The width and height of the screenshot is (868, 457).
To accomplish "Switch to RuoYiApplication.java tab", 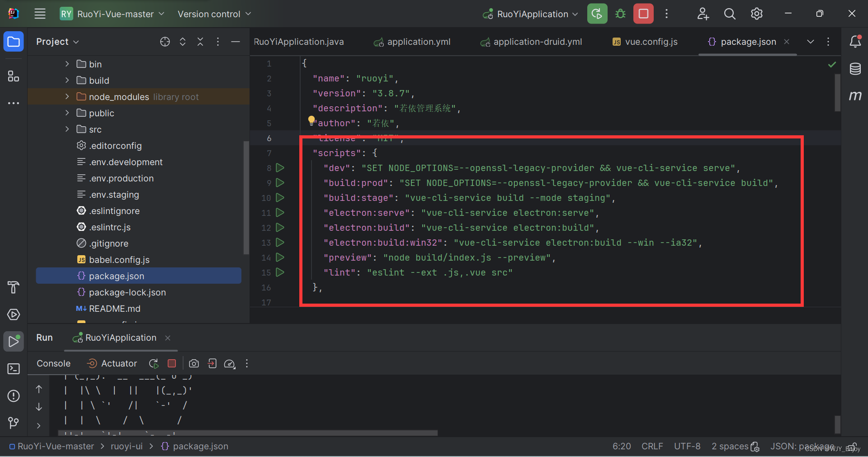I will click(x=299, y=42).
